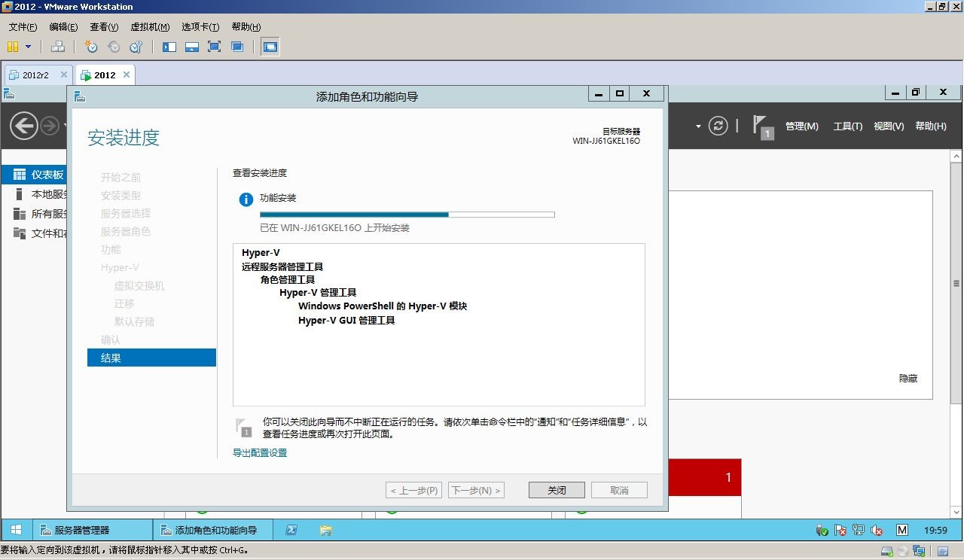Click the Server Manager forward arrow button
Image resolution: width=964 pixels, height=560 pixels.
click(x=50, y=126)
